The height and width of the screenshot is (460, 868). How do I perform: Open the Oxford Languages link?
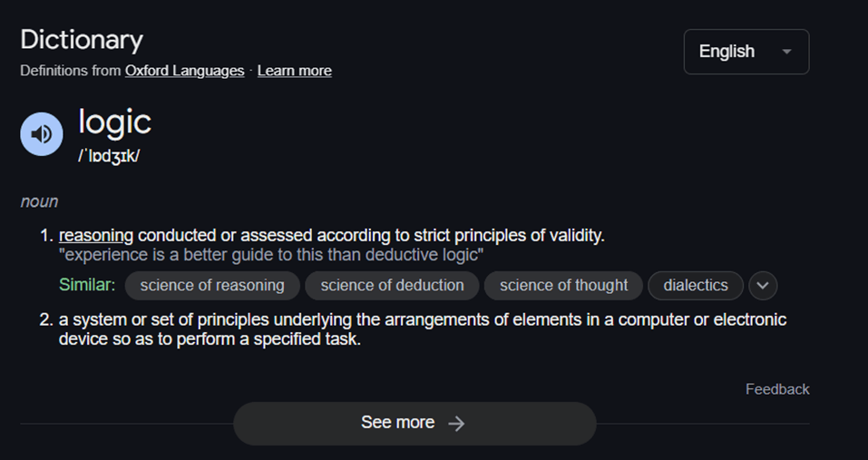[x=184, y=71]
